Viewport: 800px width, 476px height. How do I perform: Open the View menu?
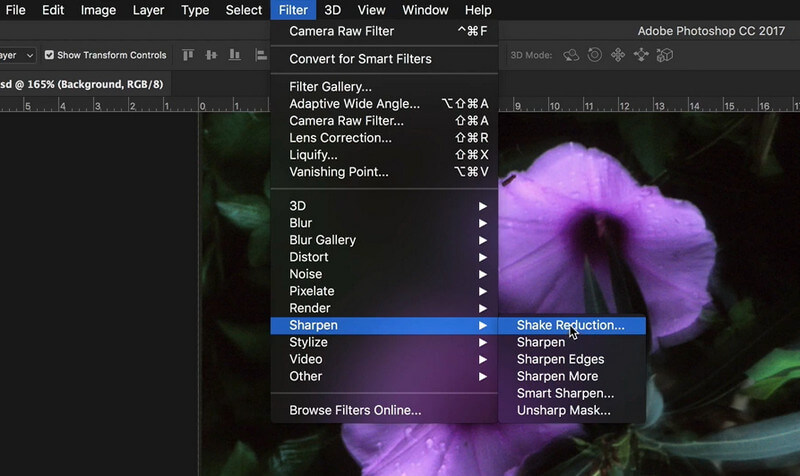[x=371, y=10]
